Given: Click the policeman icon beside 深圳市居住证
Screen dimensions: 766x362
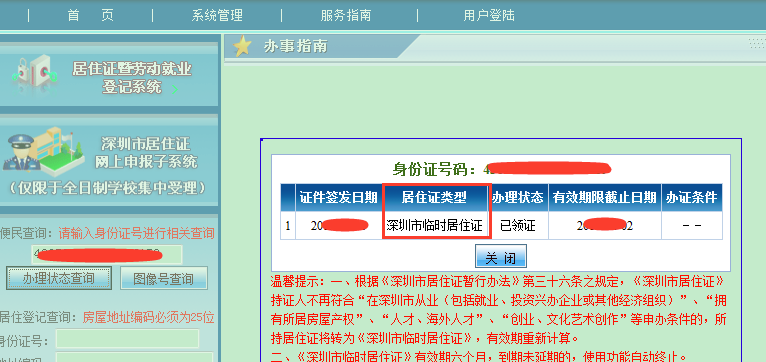Looking at the screenshot, I should tap(22, 153).
